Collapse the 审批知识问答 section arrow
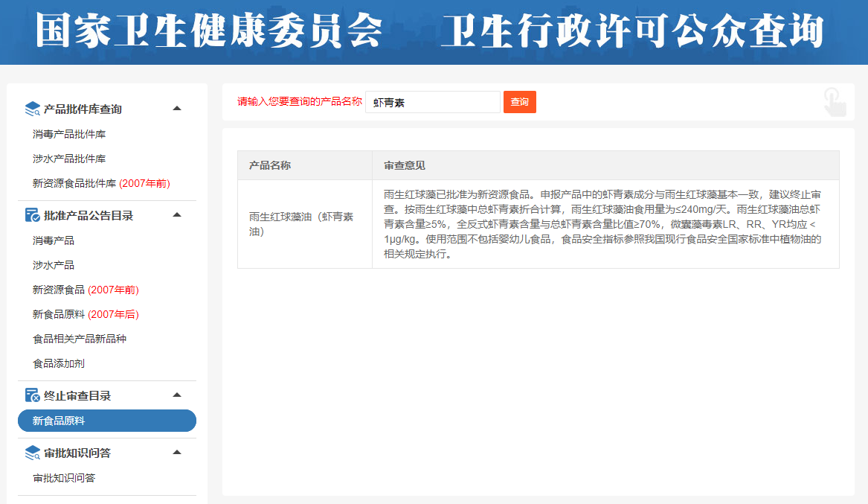Viewport: 868px width, 504px height. pyautogui.click(x=177, y=453)
